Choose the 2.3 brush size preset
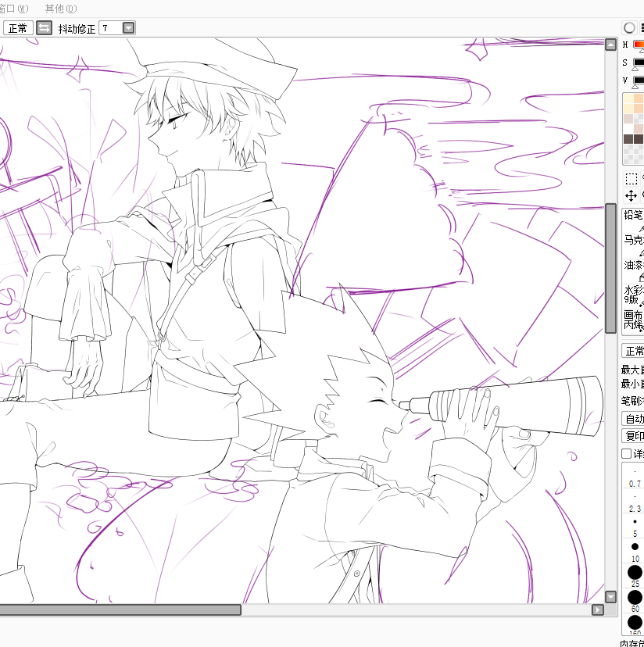Screen dimensions: 644x647 click(x=635, y=501)
